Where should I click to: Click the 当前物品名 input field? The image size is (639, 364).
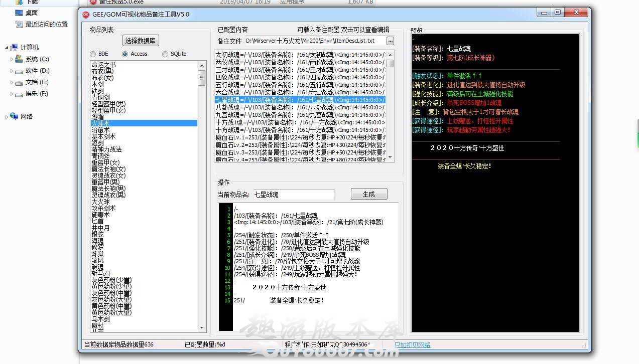(x=293, y=194)
